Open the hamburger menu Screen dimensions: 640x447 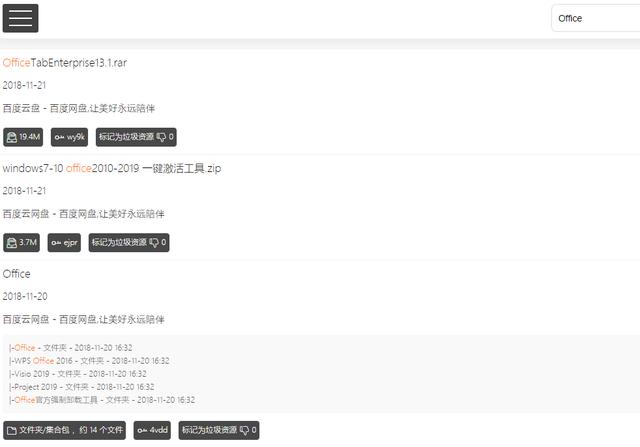pyautogui.click(x=20, y=18)
